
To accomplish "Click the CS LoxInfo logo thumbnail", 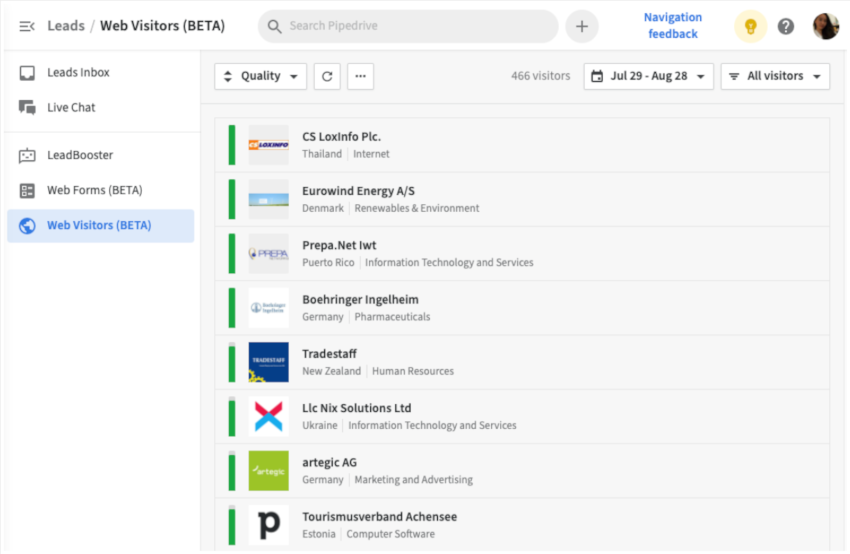I will [268, 145].
